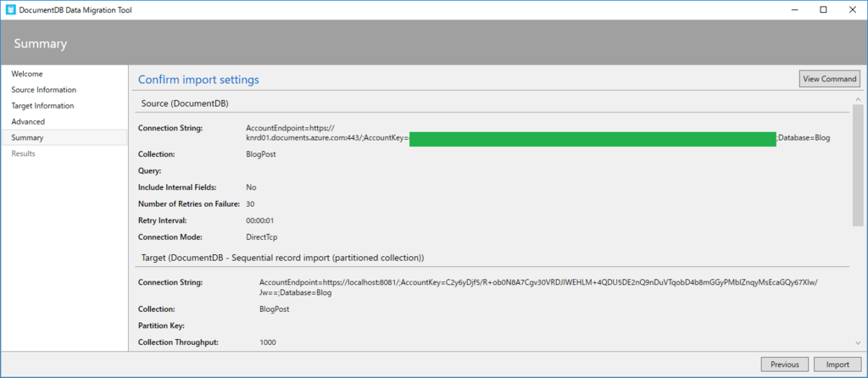The width and height of the screenshot is (868, 378).
Task: Click the Target sequential record import header
Action: 283,258
